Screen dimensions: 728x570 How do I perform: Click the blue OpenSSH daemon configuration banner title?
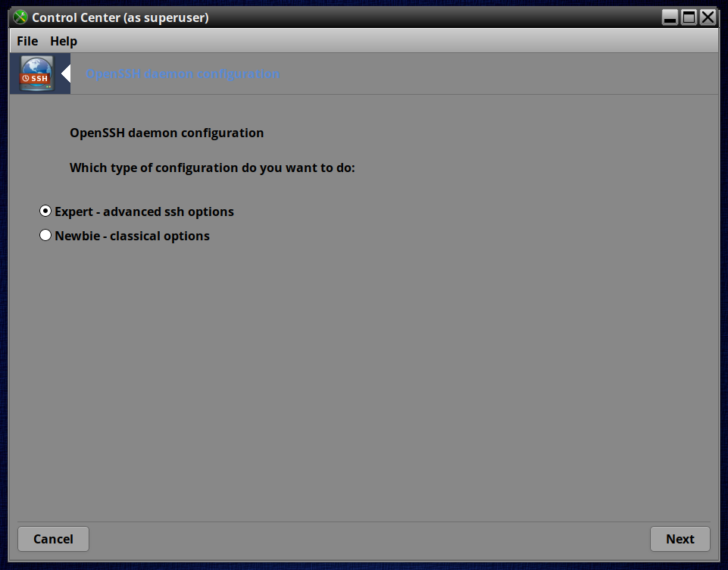183,74
